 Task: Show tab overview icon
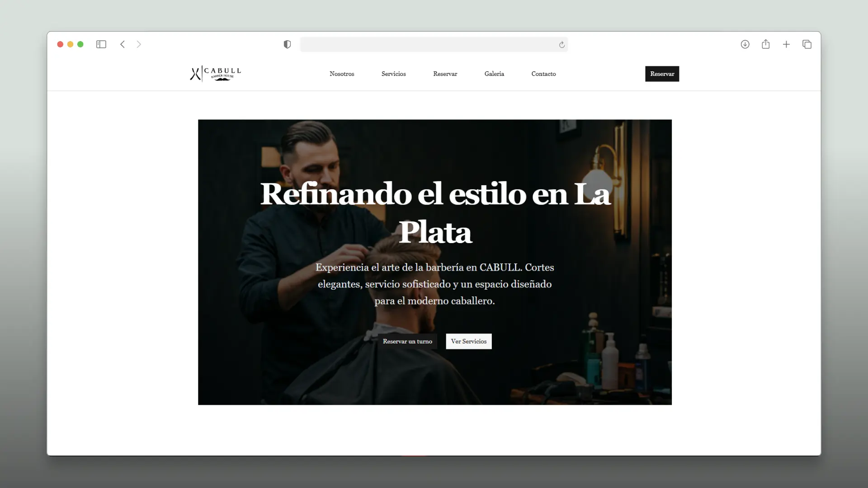(807, 44)
